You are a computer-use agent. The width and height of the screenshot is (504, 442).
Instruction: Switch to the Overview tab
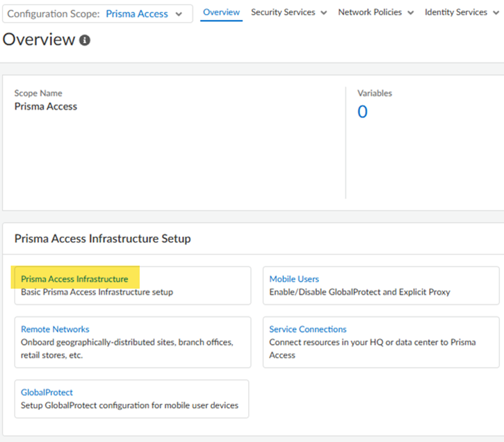[x=221, y=13]
